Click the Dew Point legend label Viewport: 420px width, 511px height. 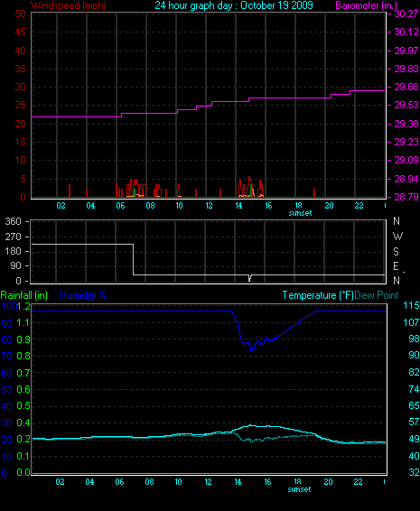(377, 295)
